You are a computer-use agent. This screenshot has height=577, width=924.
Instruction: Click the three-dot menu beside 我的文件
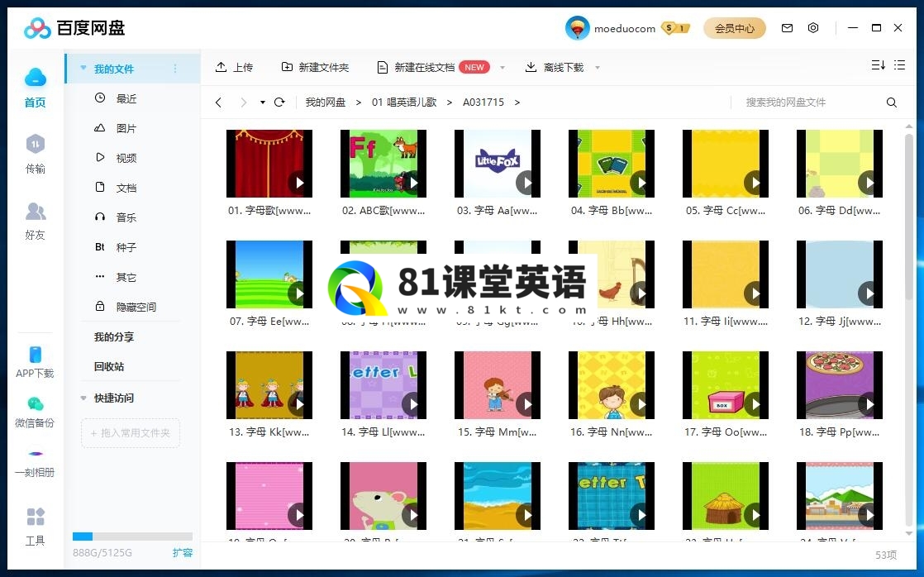(x=175, y=69)
